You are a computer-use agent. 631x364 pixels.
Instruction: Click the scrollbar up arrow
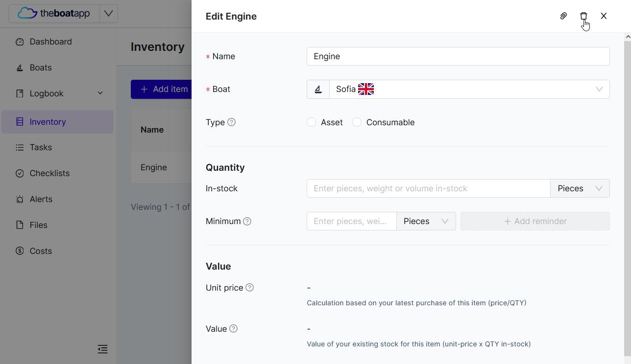(628, 37)
